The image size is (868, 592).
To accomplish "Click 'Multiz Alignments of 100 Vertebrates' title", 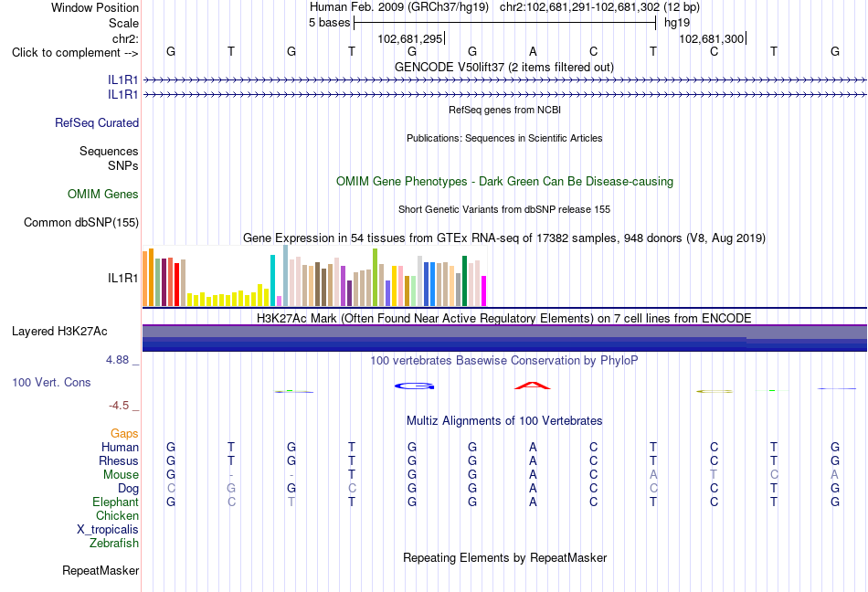I will point(504,420).
